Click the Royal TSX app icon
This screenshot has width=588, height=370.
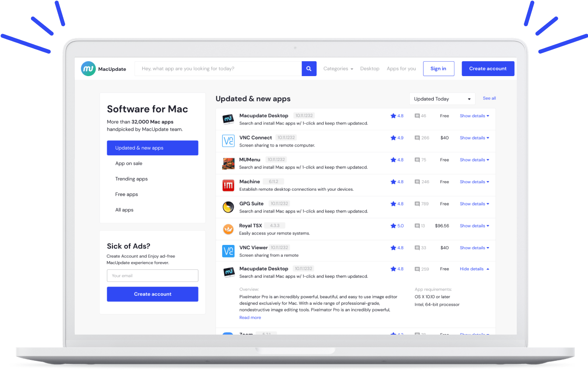pyautogui.click(x=228, y=229)
